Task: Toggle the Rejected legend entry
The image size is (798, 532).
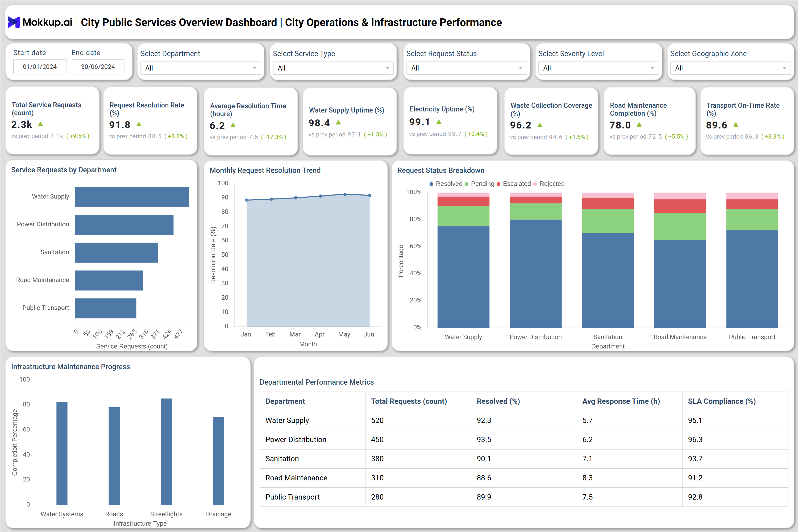Action: pyautogui.click(x=548, y=184)
